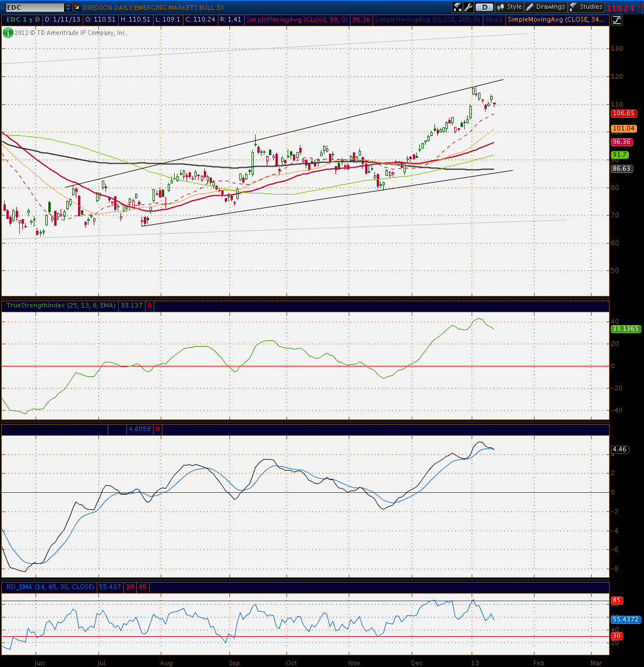Viewport: 644px width, 667px height.
Task: Click the candlestick icon in Style button
Action: (x=501, y=7)
